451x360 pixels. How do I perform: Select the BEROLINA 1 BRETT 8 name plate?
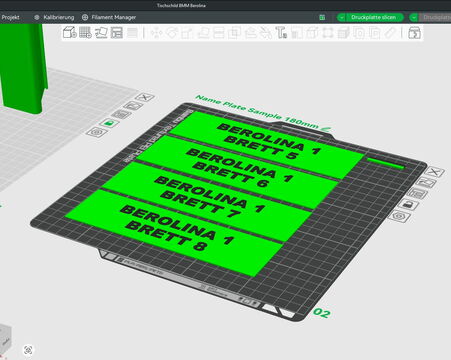[173, 232]
